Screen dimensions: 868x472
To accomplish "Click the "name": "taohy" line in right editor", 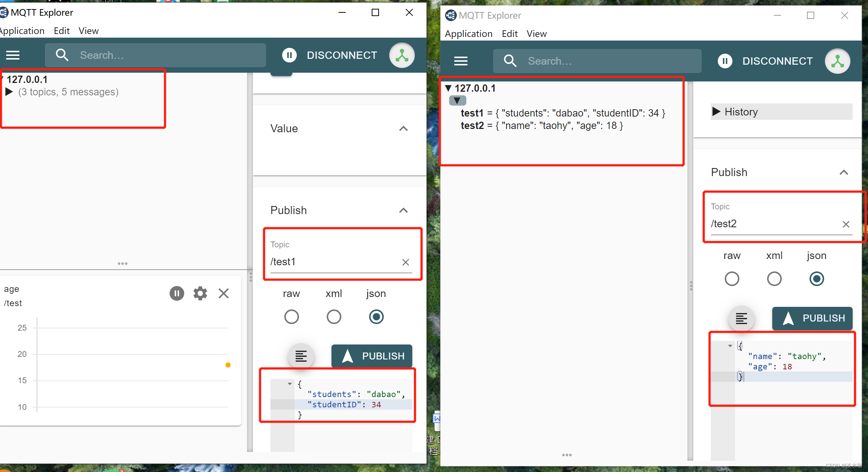I will coord(787,356).
